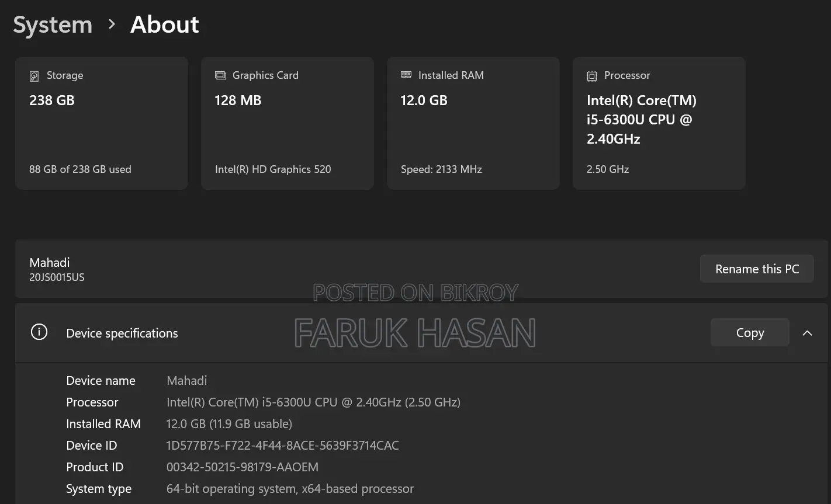The width and height of the screenshot is (831, 504).
Task: Select the About page heading
Action: (x=165, y=25)
